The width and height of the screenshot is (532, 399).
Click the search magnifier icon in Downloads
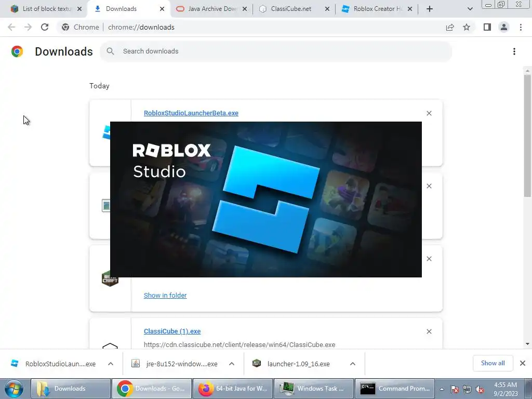tap(110, 51)
